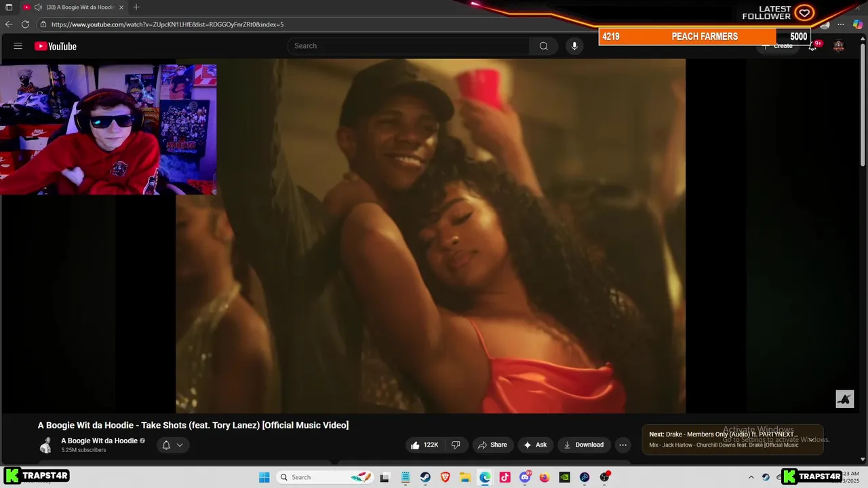This screenshot has height=488, width=868.
Task: Open a new browser tab with the plus
Action: point(136,7)
